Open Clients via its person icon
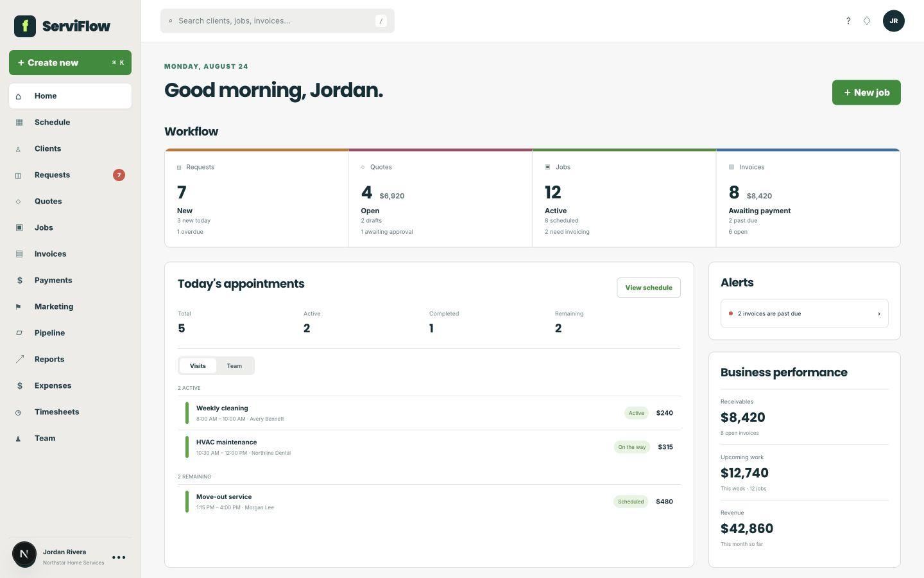 pos(19,149)
